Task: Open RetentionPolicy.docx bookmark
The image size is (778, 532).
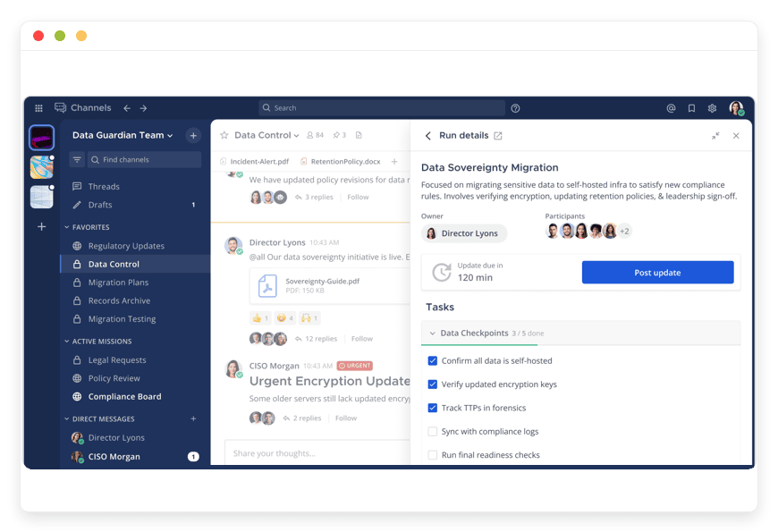Action: pos(341,161)
